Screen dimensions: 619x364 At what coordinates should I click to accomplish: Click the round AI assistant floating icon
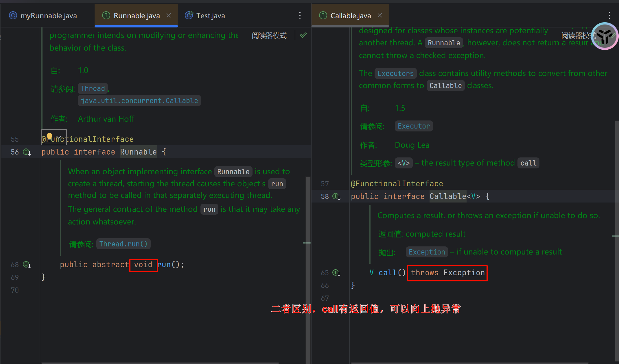pos(605,36)
